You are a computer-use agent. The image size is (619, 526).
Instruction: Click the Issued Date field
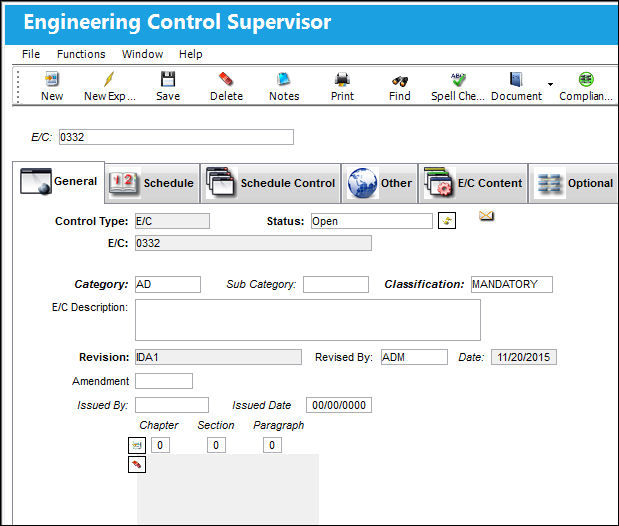[x=339, y=405]
